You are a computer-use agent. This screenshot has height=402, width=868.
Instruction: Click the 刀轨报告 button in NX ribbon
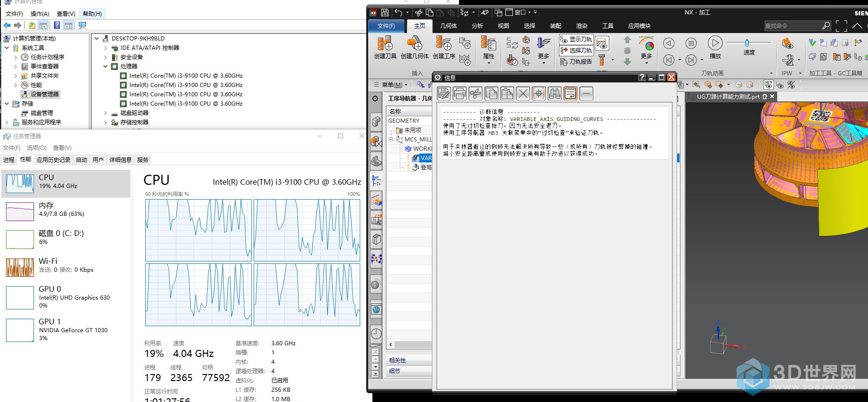(576, 61)
